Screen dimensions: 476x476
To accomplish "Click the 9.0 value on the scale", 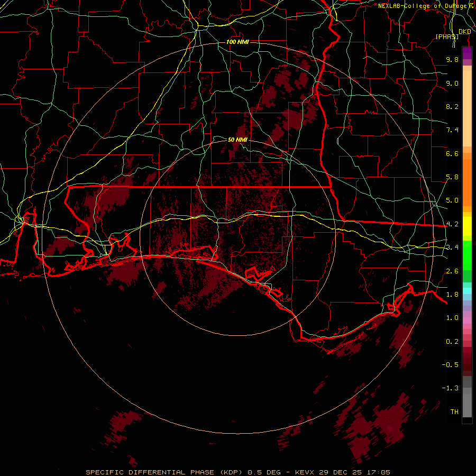I will tap(452, 83).
